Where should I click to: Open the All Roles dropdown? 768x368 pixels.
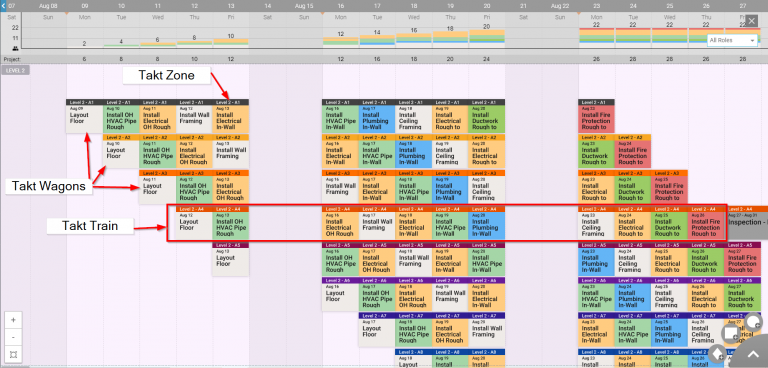(732, 40)
